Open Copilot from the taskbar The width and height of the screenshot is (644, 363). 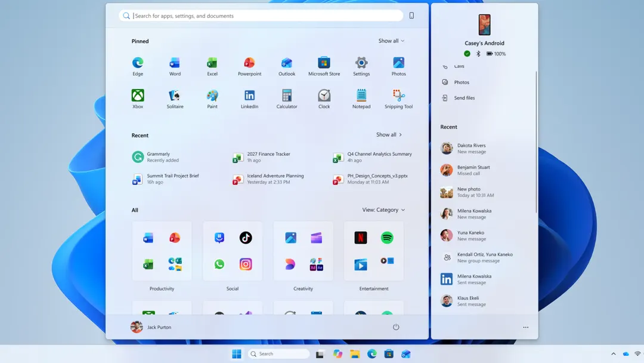(x=338, y=354)
